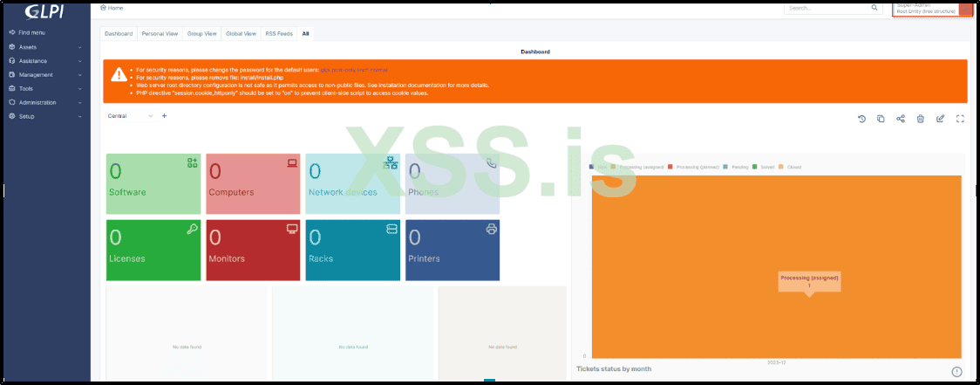980x385 pixels.
Task: Toggle Processing (assigned) legend entry
Action: pyautogui.click(x=636, y=167)
